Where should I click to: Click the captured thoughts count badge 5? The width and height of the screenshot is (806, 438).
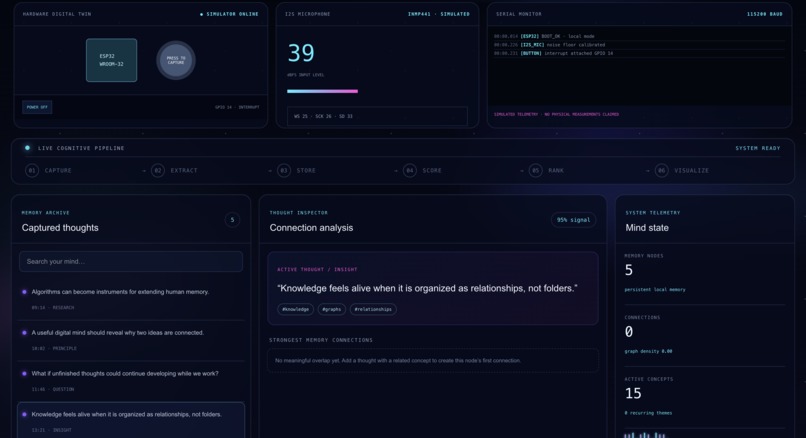(x=232, y=220)
